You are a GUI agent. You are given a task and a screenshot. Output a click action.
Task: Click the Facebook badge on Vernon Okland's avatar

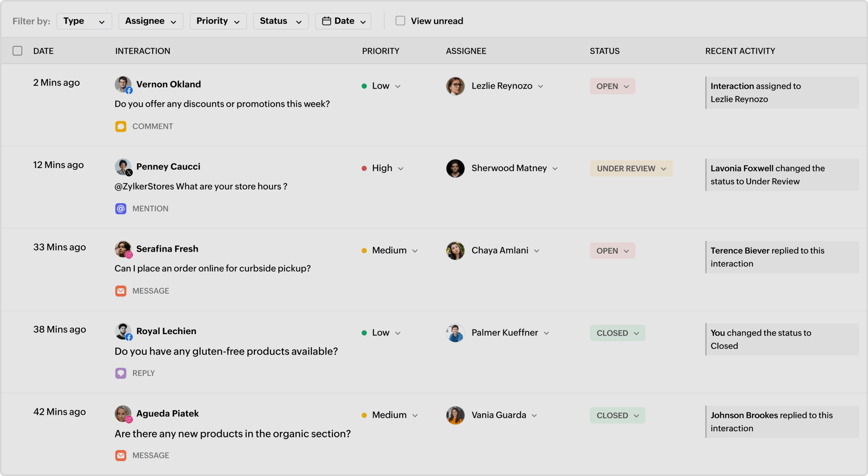pyautogui.click(x=129, y=90)
